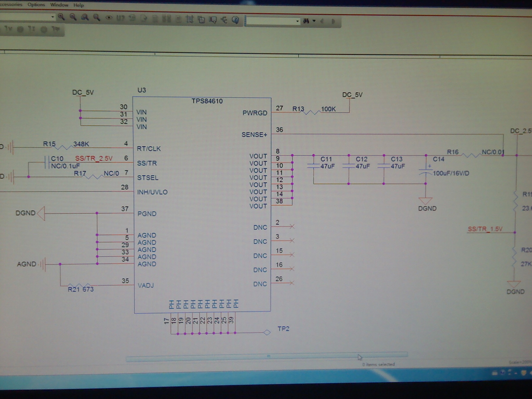Image resolution: width=532 pixels, height=399 pixels.
Task: Toggle the eye visibility icon
Action: point(109,18)
